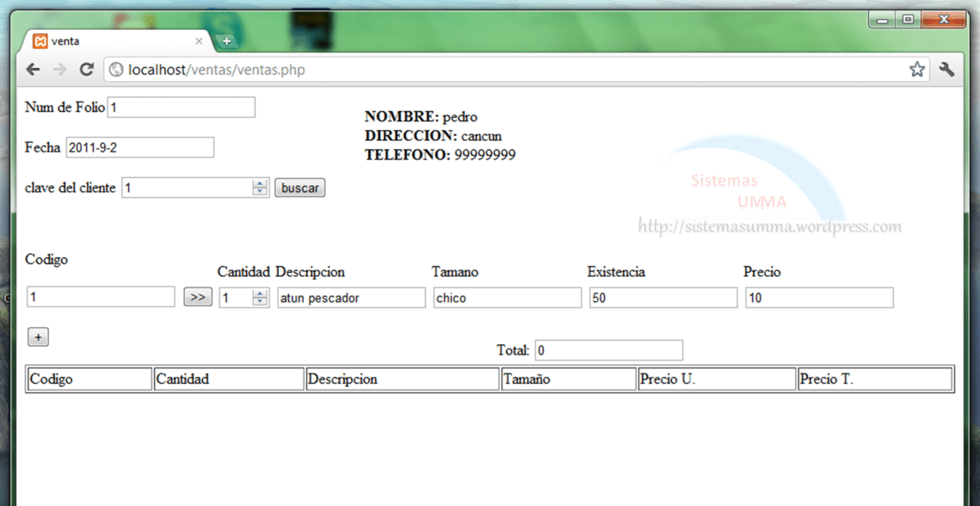Click the Num de Folio input field

tap(181, 107)
